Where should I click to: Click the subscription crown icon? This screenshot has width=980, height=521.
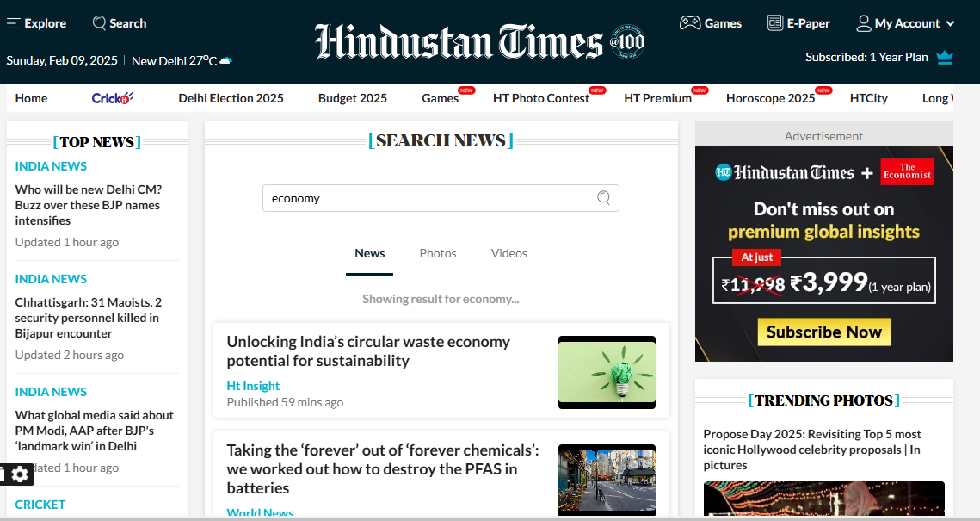945,58
